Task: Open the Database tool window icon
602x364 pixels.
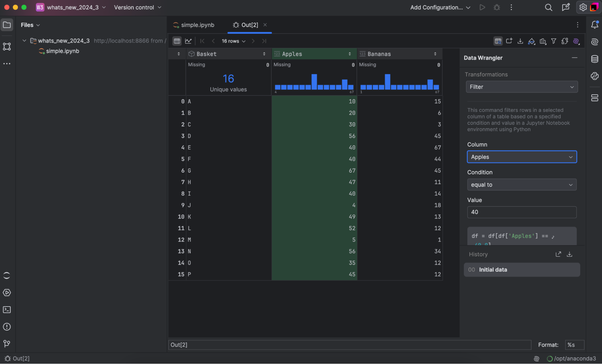Action: (x=594, y=59)
